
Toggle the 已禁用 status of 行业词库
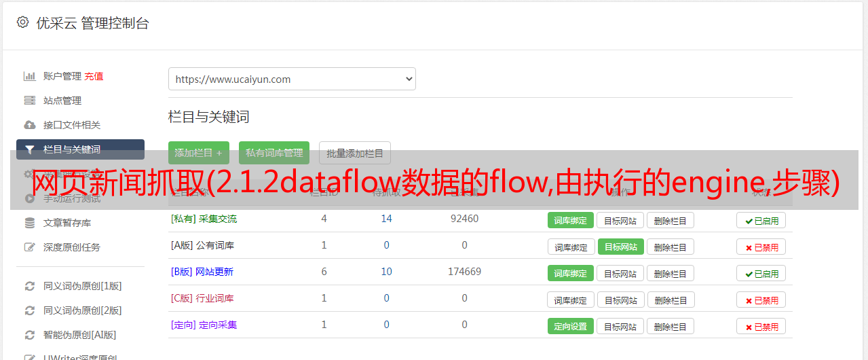(761, 300)
